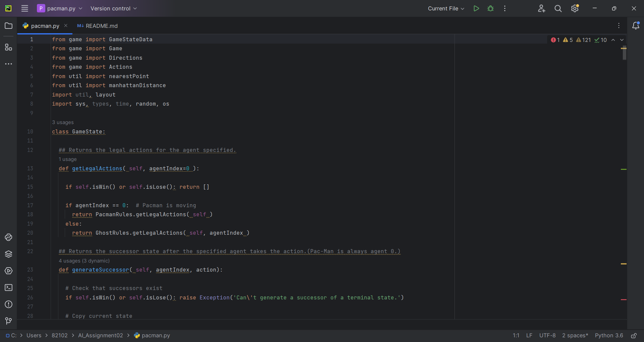Switch to the README.md tab
This screenshot has height=342, width=644.
97,26
